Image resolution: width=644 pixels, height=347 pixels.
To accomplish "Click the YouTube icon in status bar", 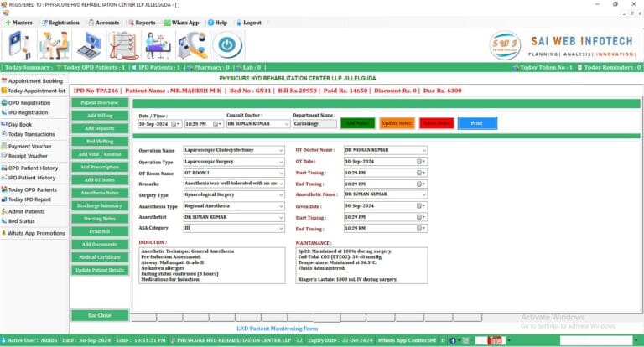I will click(x=495, y=340).
